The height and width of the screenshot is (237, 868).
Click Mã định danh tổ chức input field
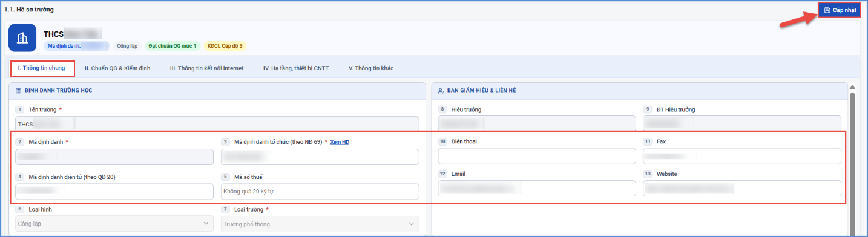click(x=320, y=157)
